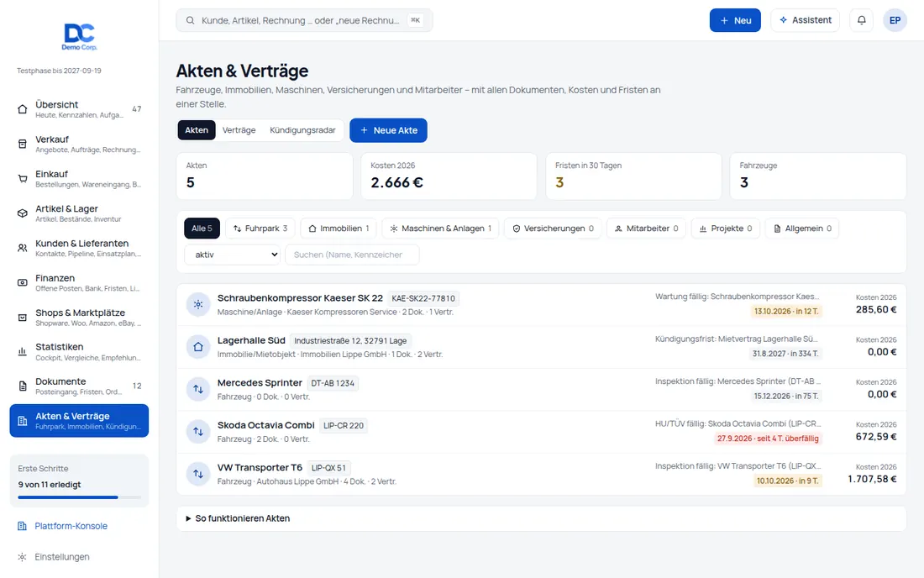Click the Verkauf sidebar icon
924x578 pixels.
click(23, 144)
